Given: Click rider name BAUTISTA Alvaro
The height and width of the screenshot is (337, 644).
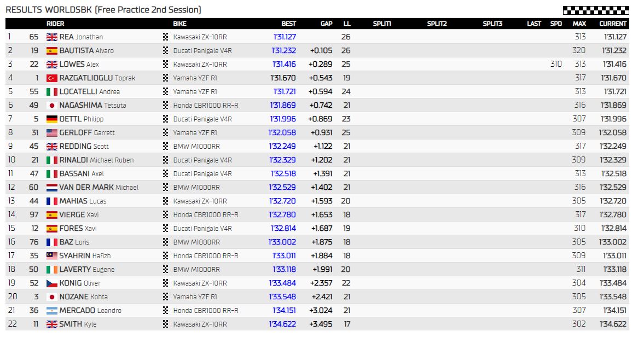Looking at the screenshot, I should pos(86,50).
